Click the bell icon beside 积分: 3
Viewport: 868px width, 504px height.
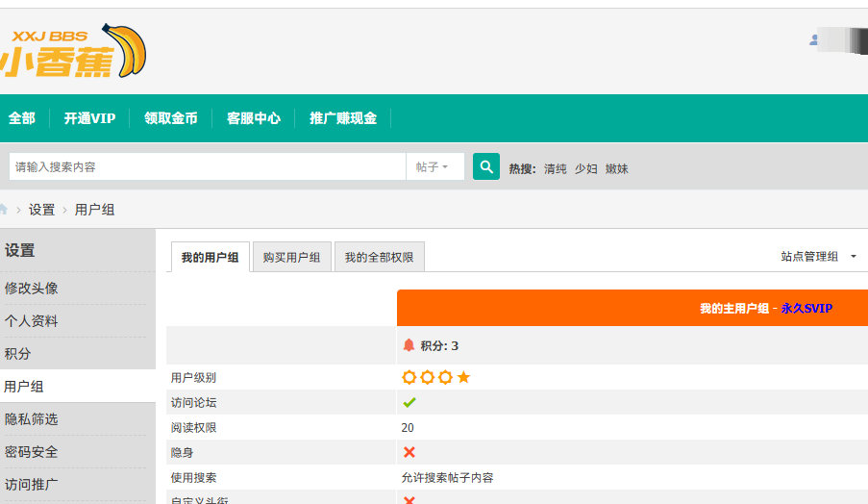coord(409,345)
